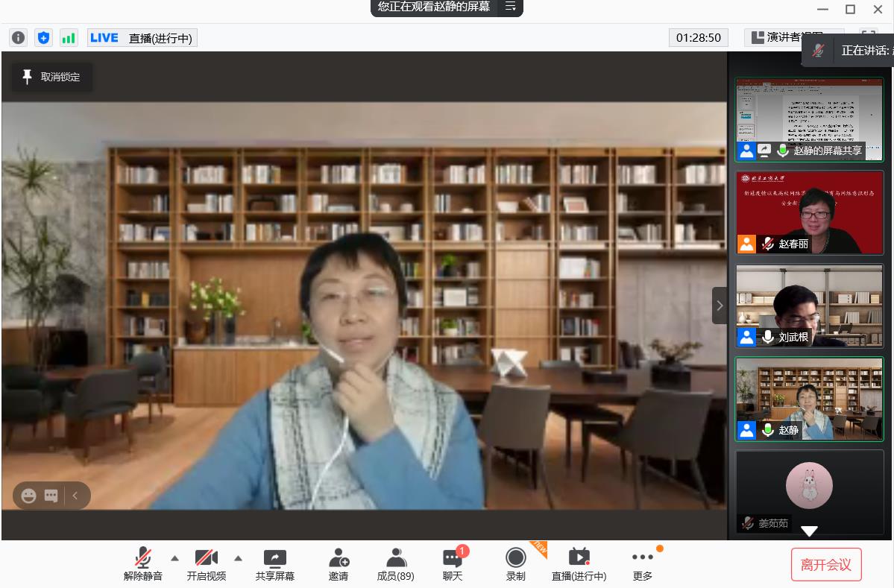Open the Chat (聊天) panel
The width and height of the screenshot is (894, 588).
tap(453, 564)
